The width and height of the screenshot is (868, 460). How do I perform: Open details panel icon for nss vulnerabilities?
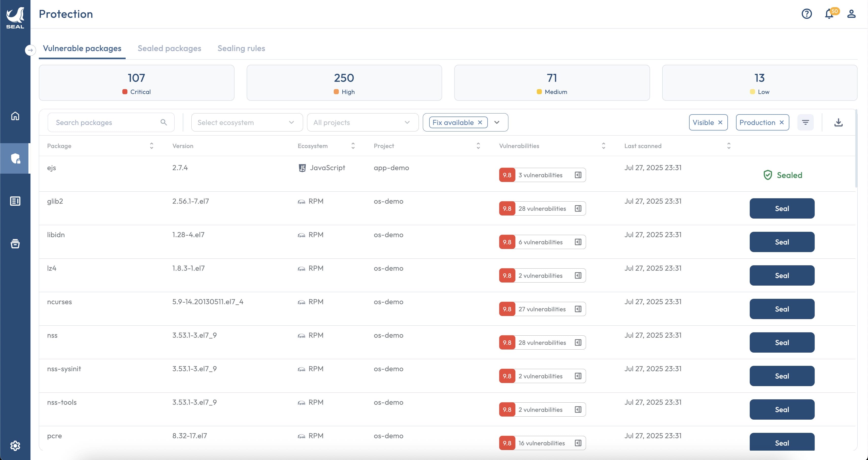pyautogui.click(x=578, y=342)
